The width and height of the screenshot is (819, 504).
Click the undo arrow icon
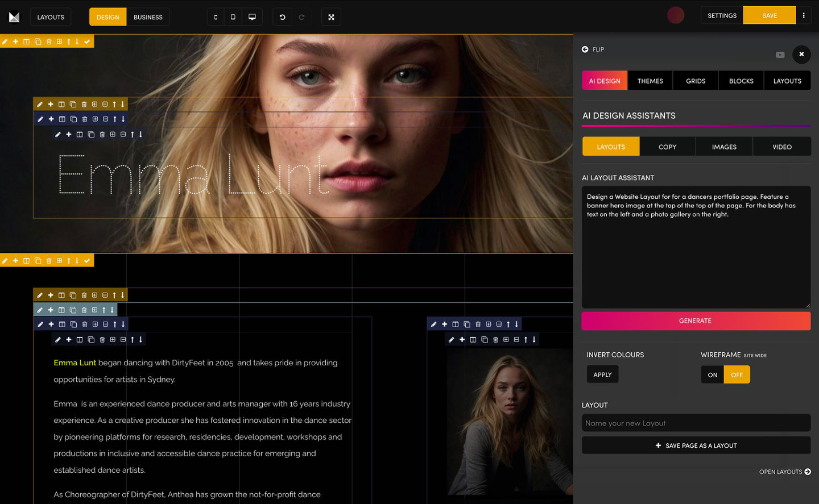[282, 17]
